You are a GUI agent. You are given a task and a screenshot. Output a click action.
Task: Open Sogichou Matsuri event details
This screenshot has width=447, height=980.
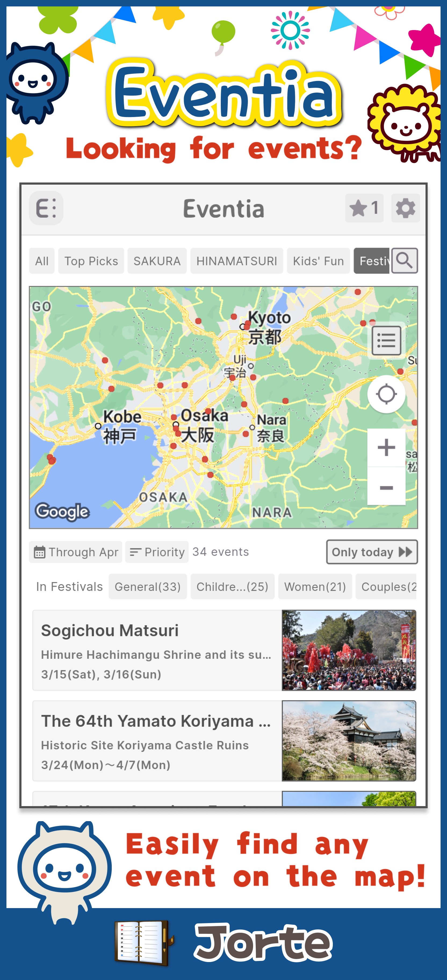157,650
